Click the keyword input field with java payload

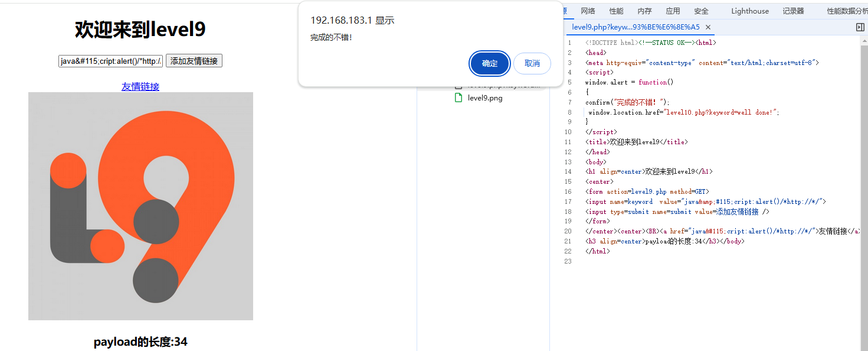(110, 61)
